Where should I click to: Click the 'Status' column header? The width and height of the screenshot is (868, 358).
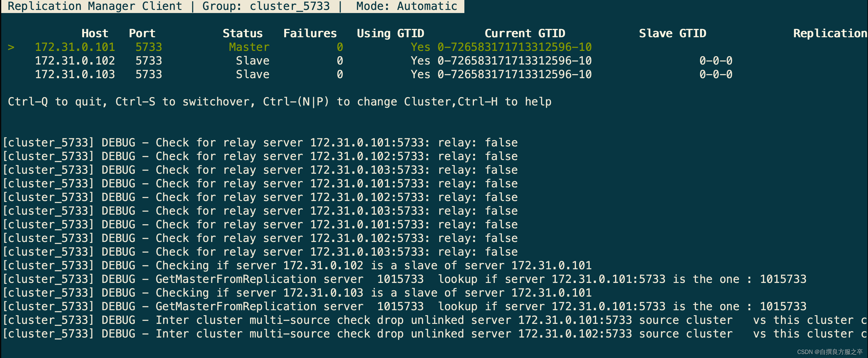243,34
